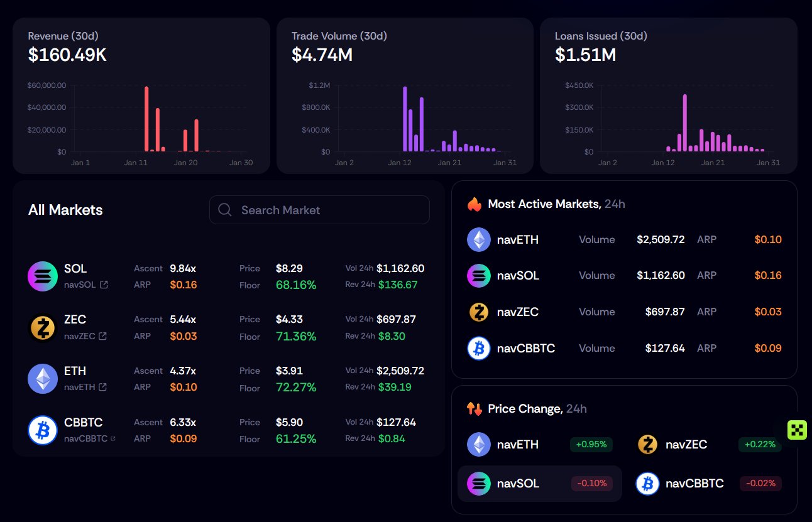Screen dimensions: 812x522
Task: Click the CBBTC bitcoin icon in All Markets
Action: [43, 430]
